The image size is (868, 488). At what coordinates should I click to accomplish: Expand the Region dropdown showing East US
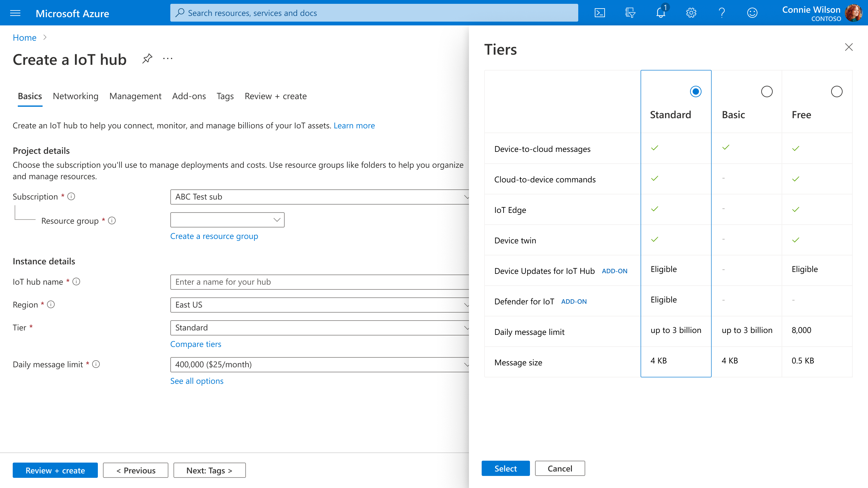click(x=320, y=305)
